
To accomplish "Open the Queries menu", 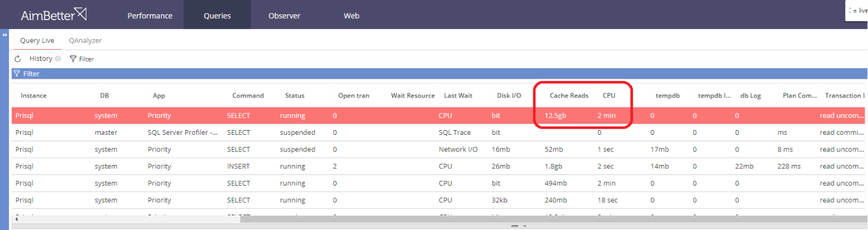I will click(217, 16).
